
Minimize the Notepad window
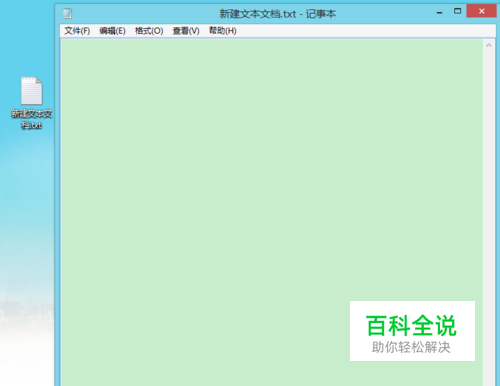click(x=440, y=12)
